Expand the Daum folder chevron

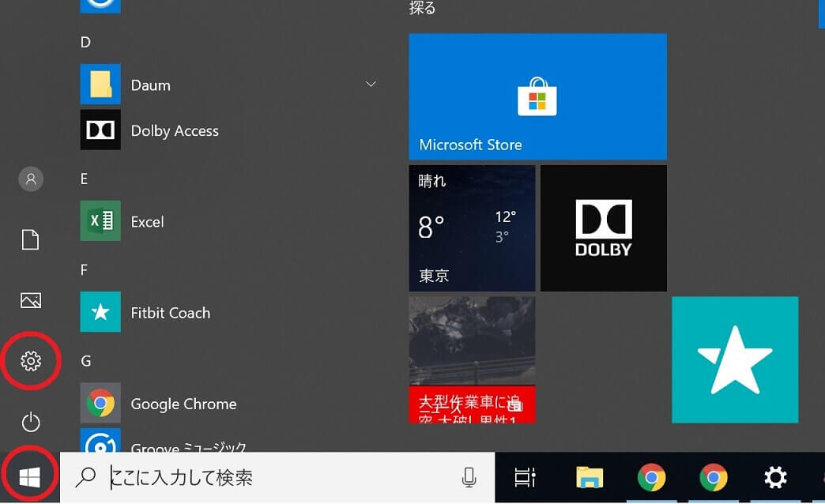371,85
